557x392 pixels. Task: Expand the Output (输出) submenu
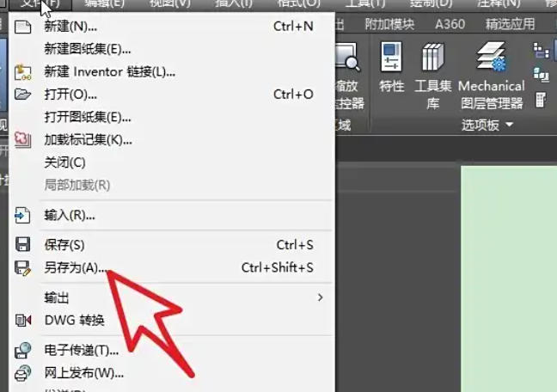tap(171, 297)
